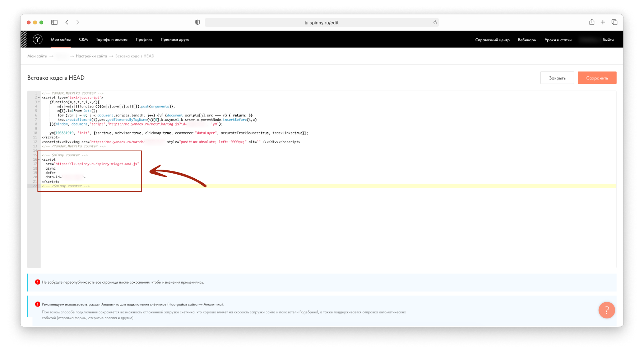Viewport: 644px width, 354px height.
Task: Open the Safari share icon
Action: [592, 22]
